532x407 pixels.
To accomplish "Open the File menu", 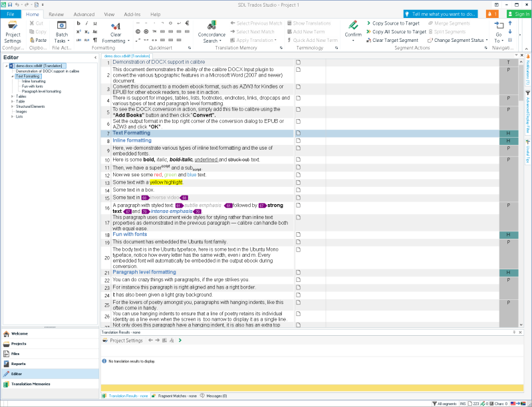I will (x=11, y=14).
